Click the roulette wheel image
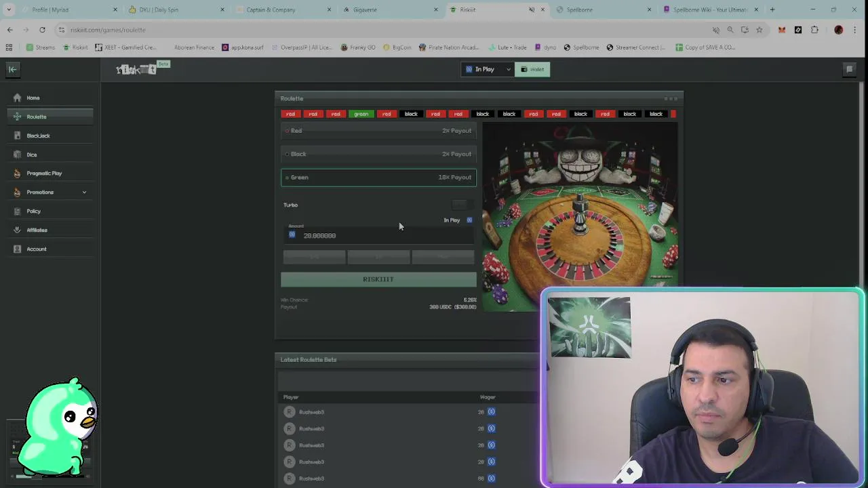The width and height of the screenshot is (868, 488). pos(580,217)
